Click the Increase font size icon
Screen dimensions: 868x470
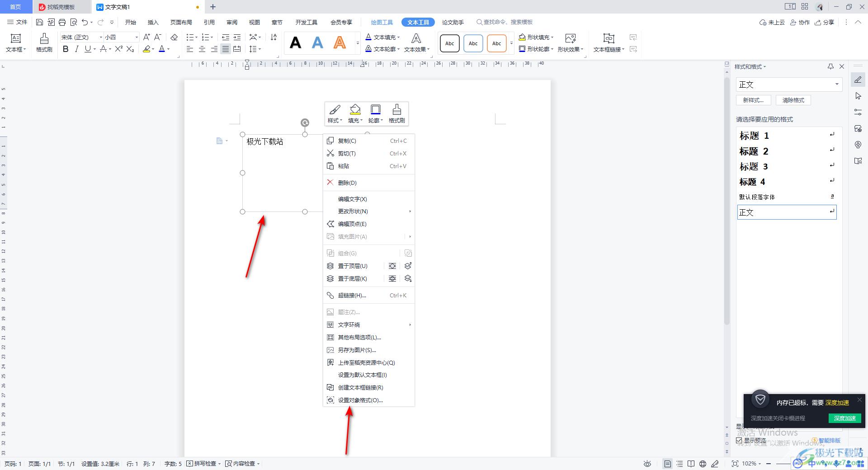point(146,37)
